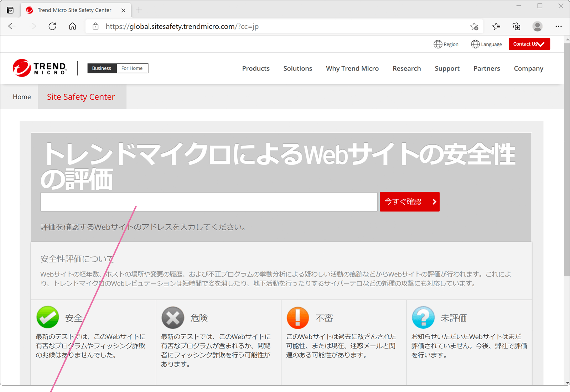
Task: Open the Support menu
Action: [447, 68]
